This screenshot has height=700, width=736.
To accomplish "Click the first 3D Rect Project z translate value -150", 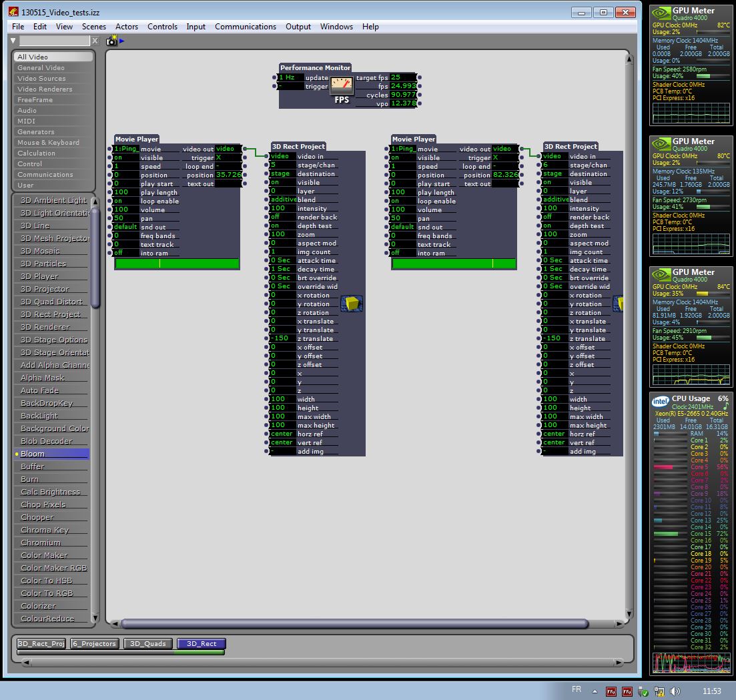I will tap(283, 338).
